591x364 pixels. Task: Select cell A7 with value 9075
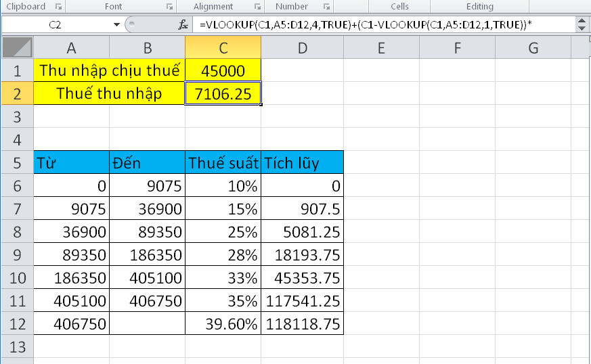(x=72, y=208)
